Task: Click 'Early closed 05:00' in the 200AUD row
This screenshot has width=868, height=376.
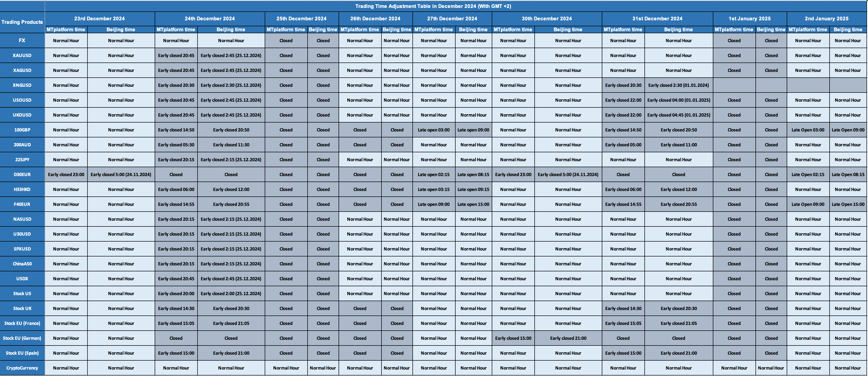Action: (623, 145)
